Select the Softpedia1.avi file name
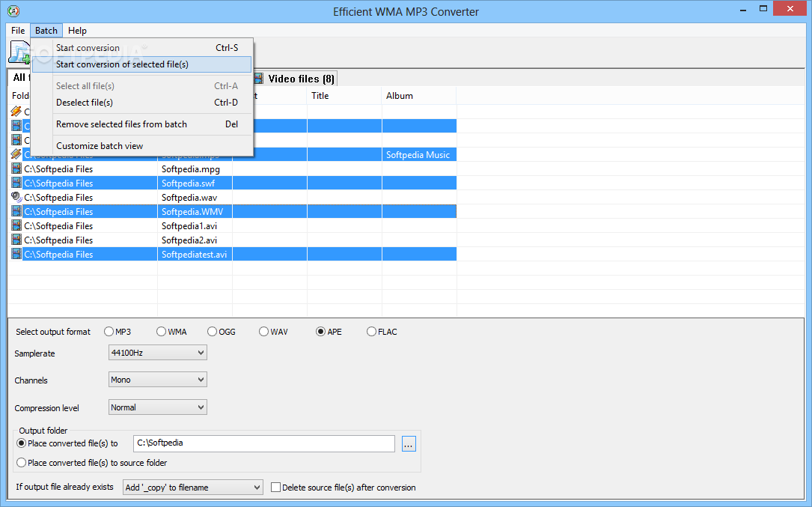The height and width of the screenshot is (507, 812). click(189, 226)
